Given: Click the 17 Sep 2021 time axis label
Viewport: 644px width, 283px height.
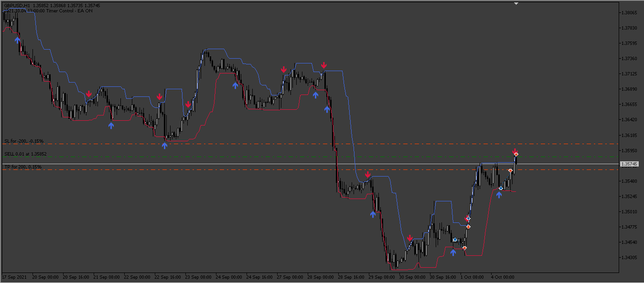Looking at the screenshot, I should point(14,277).
